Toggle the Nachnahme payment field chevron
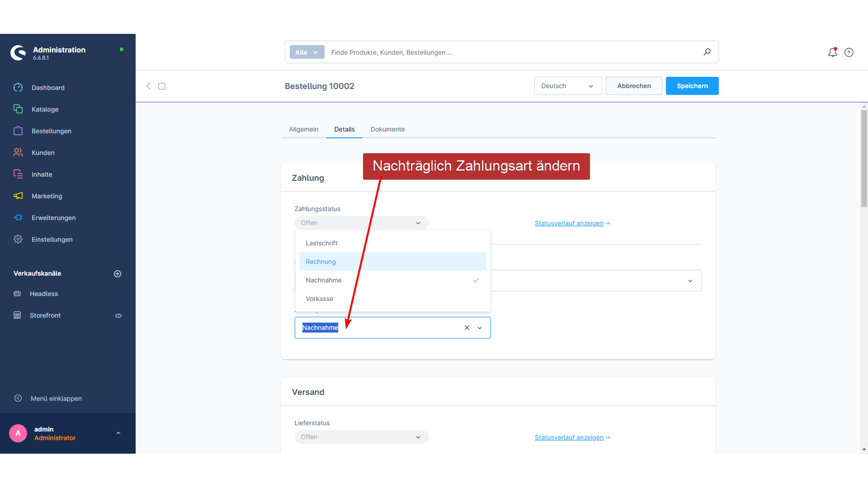868x488 pixels. [x=480, y=328]
